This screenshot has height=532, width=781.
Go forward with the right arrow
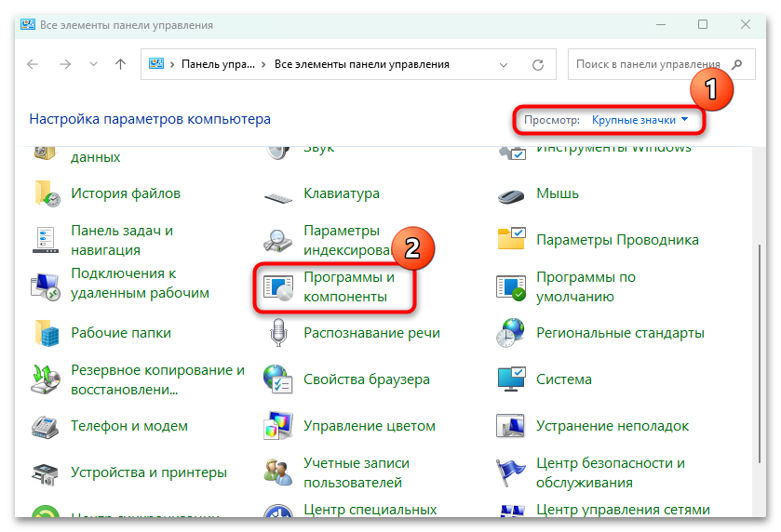coord(65,64)
